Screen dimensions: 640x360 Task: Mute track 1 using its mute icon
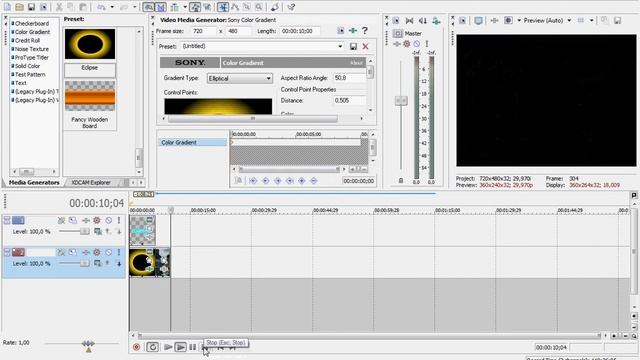pyautogui.click(x=109, y=220)
